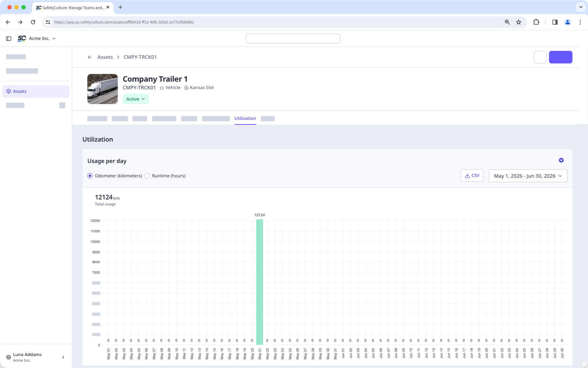Open the zoom magnifier icon in address bar
The width and height of the screenshot is (588, 368).
507,22
